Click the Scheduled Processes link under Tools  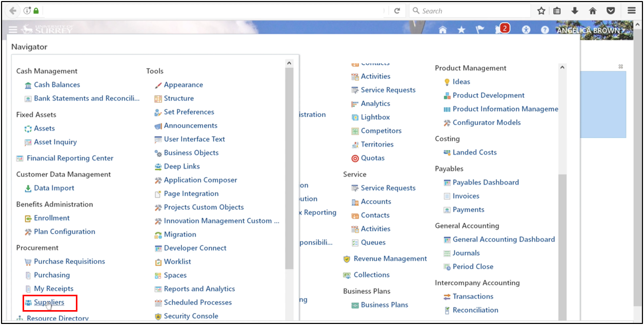196,302
